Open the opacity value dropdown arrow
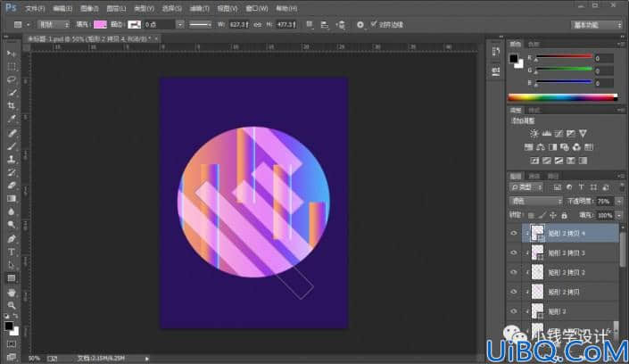This screenshot has width=629, height=364. point(619,202)
